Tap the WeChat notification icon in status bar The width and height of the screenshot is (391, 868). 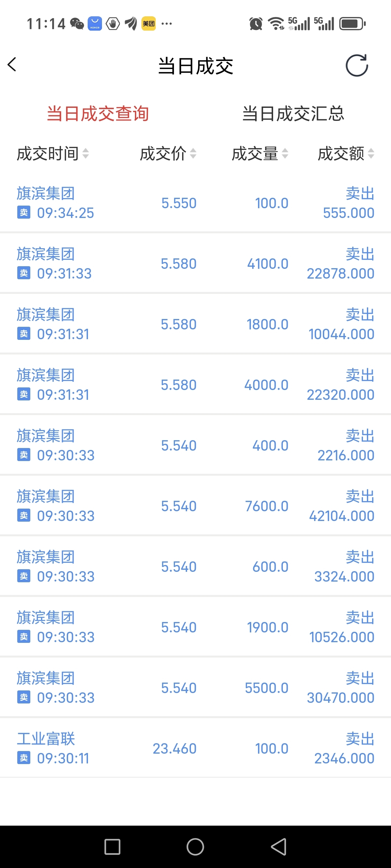(x=77, y=23)
